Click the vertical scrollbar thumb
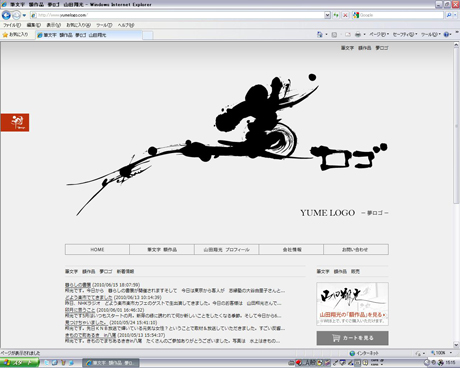The width and height of the screenshot is (460, 368). (x=456, y=126)
